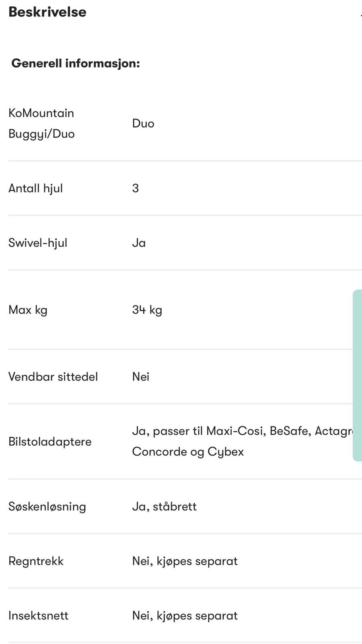Click the Bilstoladaptere label
Screen dimensions: 362x644
[50, 442]
